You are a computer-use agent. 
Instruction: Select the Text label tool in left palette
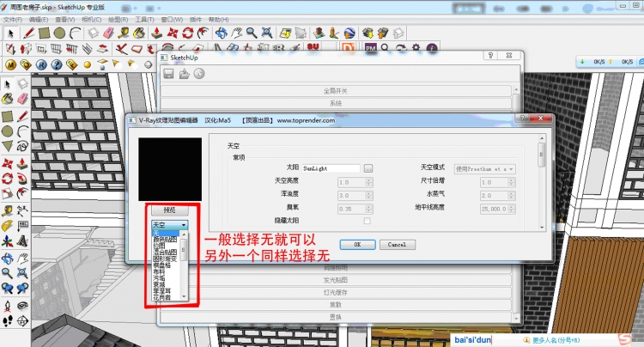tap(22, 225)
